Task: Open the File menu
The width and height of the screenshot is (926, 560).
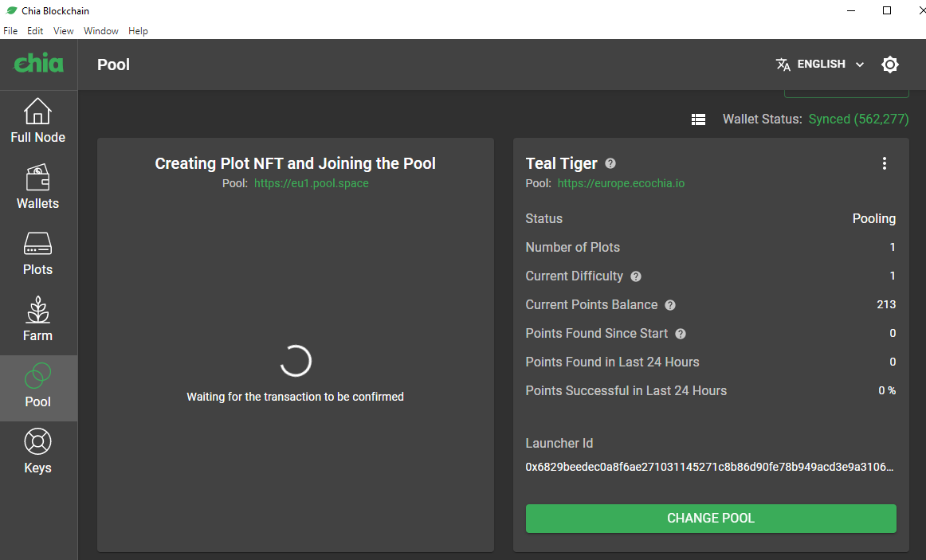Action: point(10,31)
